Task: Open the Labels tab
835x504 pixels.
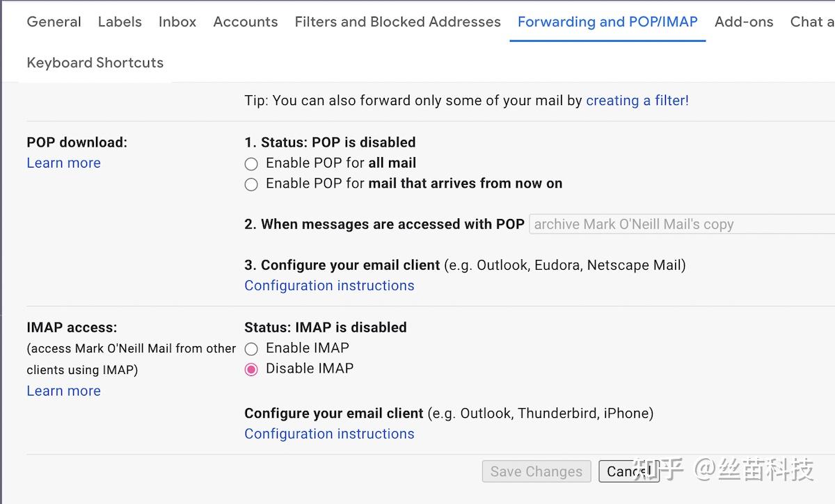Action: pyautogui.click(x=120, y=22)
